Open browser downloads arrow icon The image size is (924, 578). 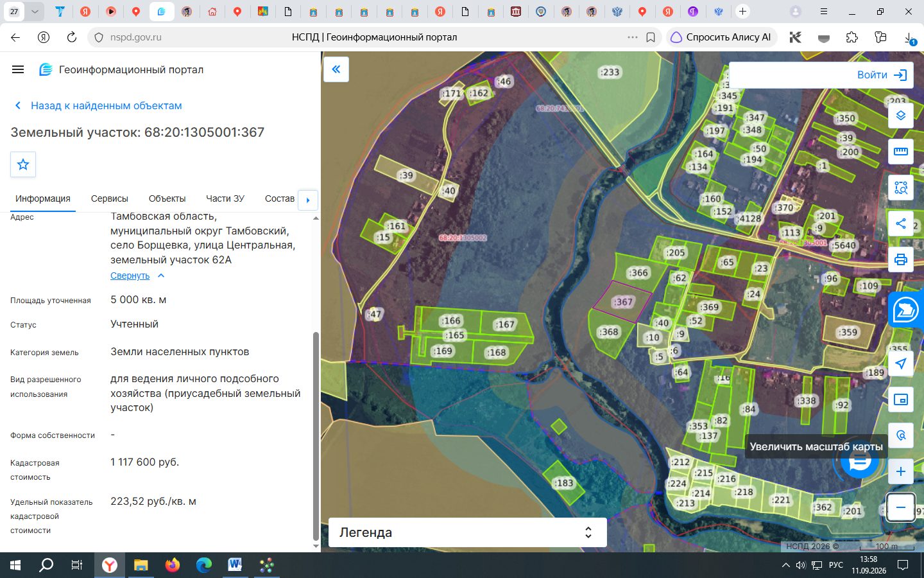tap(910, 39)
